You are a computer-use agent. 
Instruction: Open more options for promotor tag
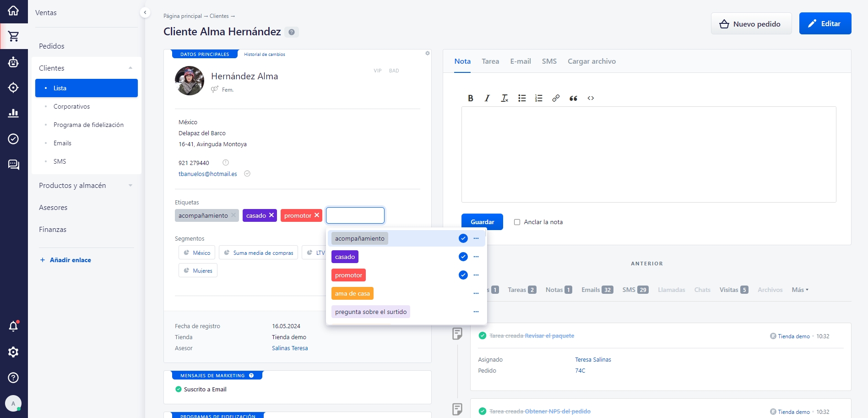pyautogui.click(x=476, y=275)
